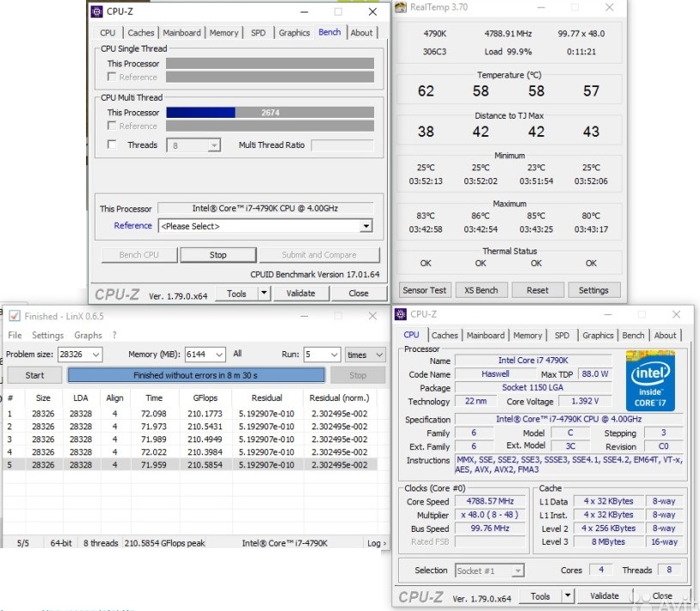Click Residual (norm.) column header

point(340,398)
